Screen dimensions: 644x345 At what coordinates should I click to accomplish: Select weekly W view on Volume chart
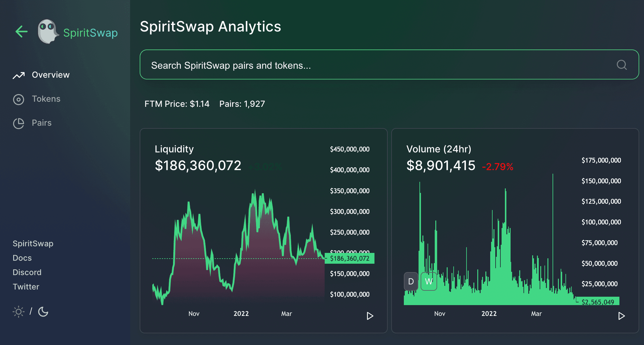pos(429,281)
